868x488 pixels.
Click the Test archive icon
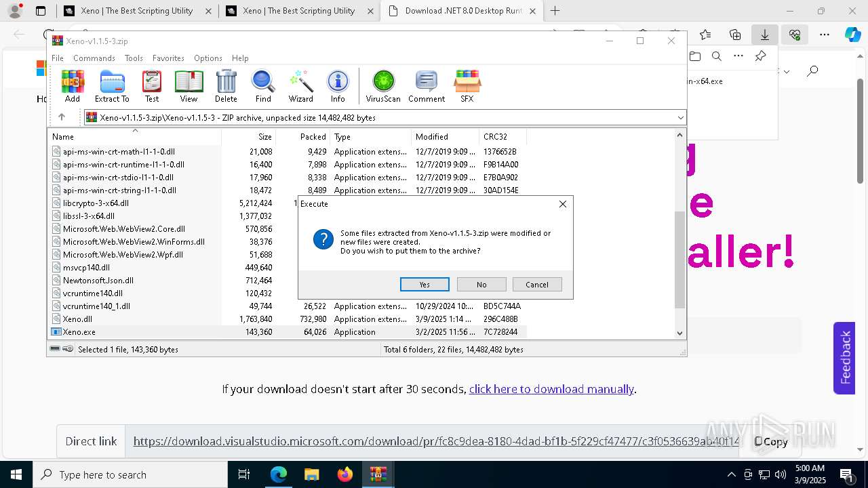pyautogui.click(x=152, y=86)
